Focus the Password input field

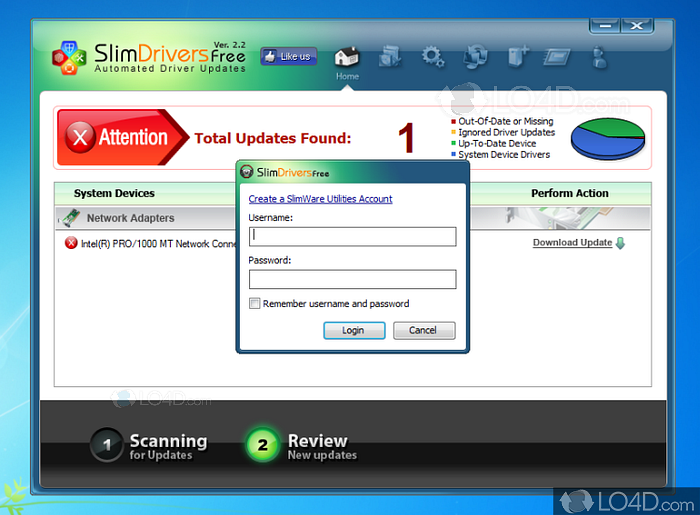(353, 279)
